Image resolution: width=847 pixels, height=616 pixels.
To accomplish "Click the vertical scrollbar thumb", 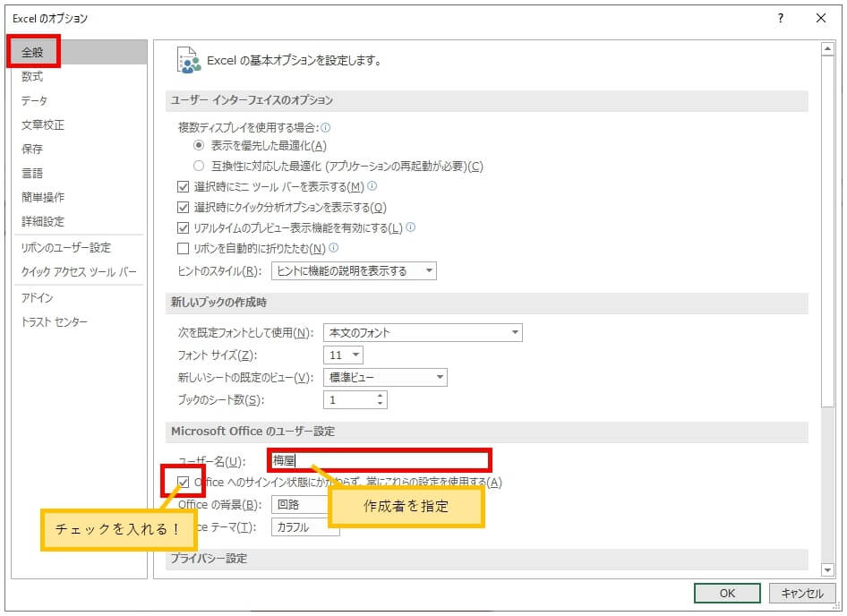I will click(x=827, y=232).
